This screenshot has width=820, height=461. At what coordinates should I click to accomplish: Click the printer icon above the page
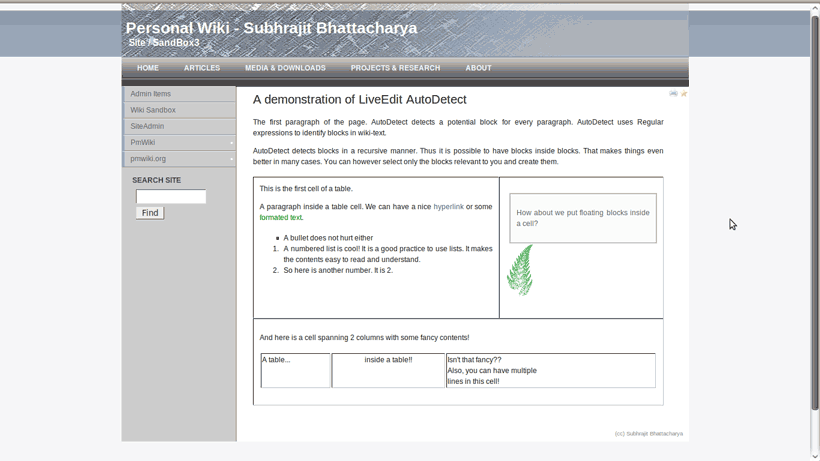coord(673,94)
